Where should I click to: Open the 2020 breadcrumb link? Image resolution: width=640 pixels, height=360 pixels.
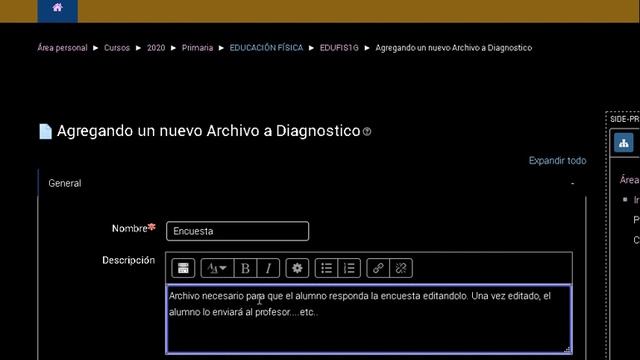click(156, 48)
